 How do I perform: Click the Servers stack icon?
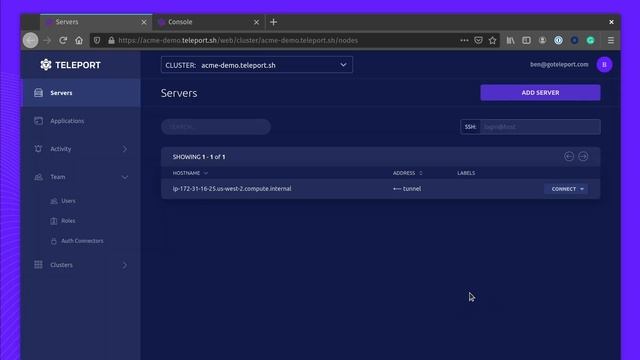click(x=38, y=93)
